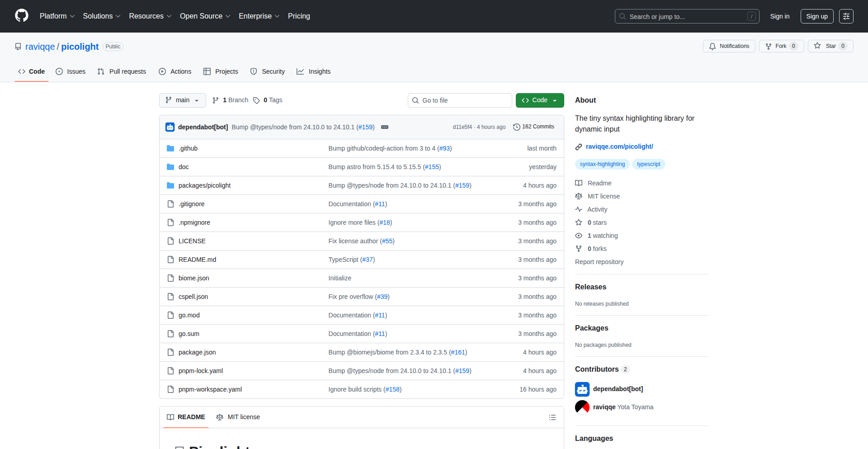Turn on repository Notifications

pyautogui.click(x=729, y=46)
